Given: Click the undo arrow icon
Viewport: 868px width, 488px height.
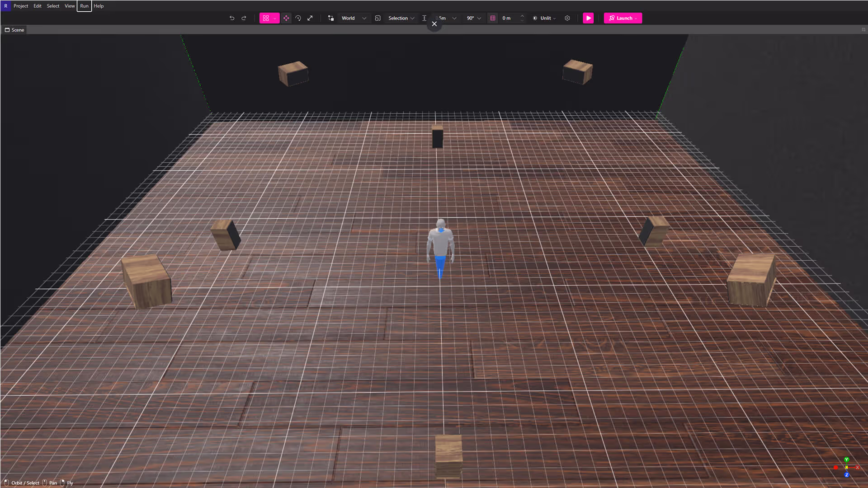Looking at the screenshot, I should 232,18.
